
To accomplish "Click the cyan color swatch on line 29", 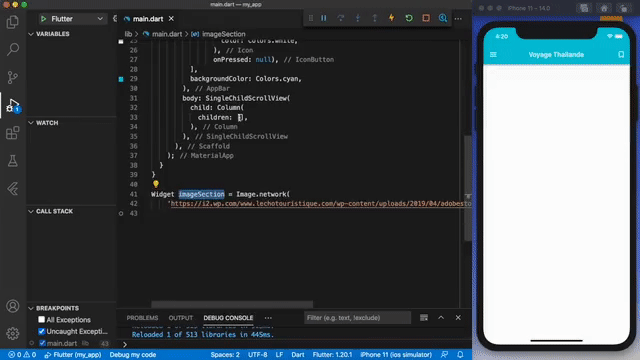I will pyautogui.click(x=121, y=79).
